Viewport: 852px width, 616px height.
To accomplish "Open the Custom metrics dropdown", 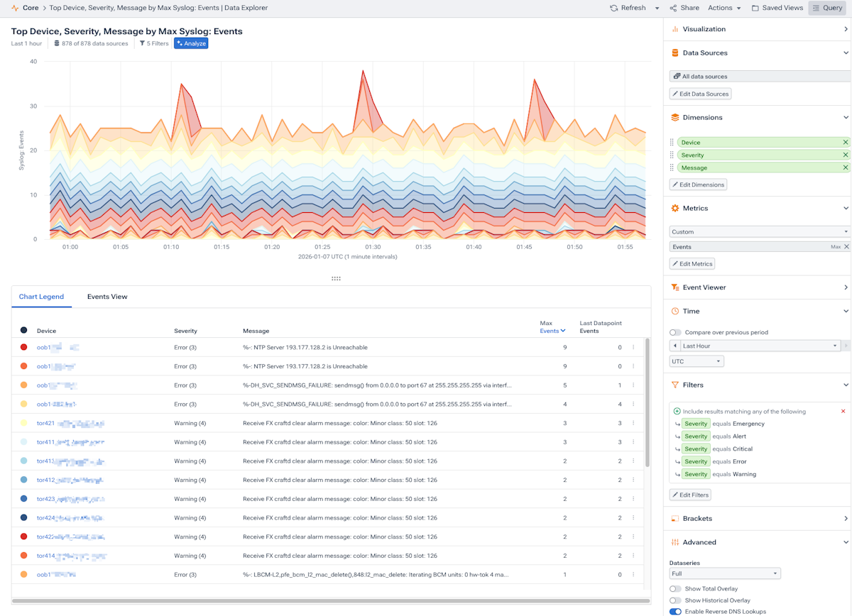I will [x=760, y=232].
